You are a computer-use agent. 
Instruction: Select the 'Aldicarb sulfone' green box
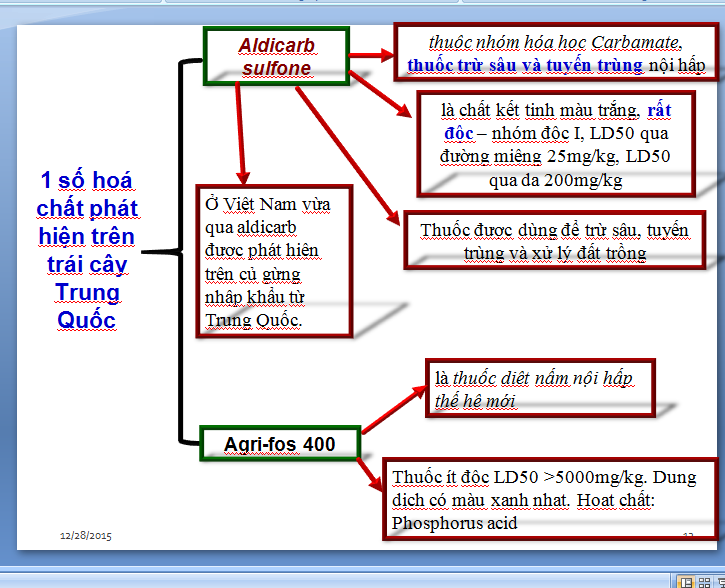275,57
